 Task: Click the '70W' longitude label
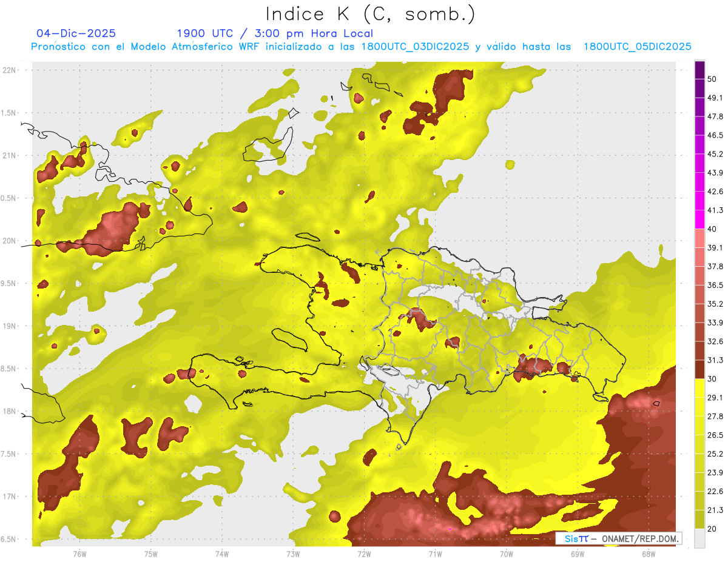[x=507, y=554]
